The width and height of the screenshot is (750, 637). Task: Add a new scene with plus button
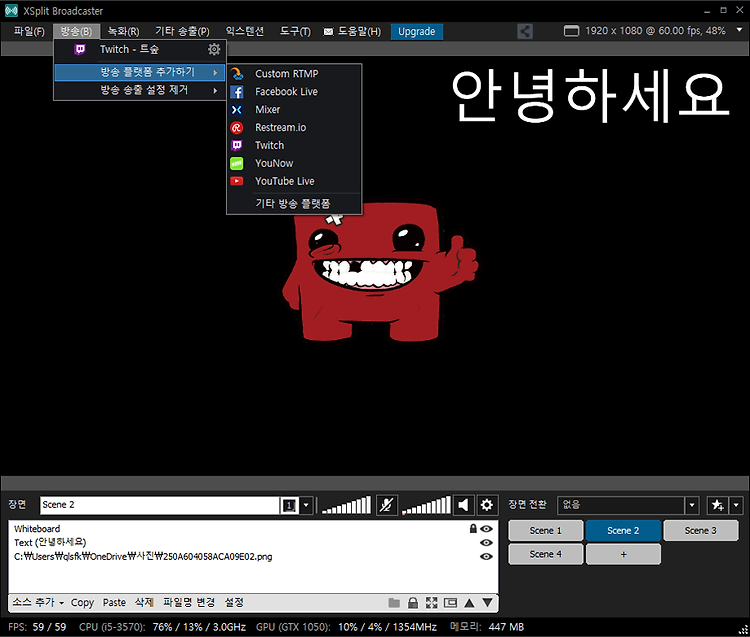[623, 554]
